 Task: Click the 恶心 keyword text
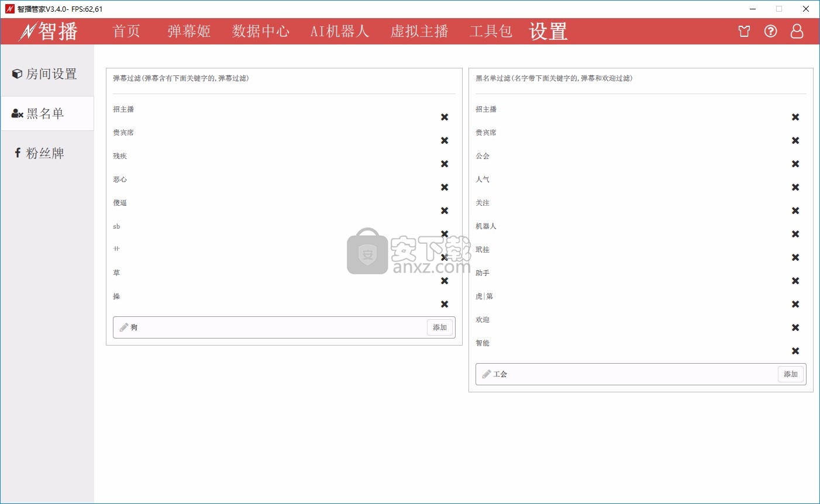pyautogui.click(x=120, y=179)
